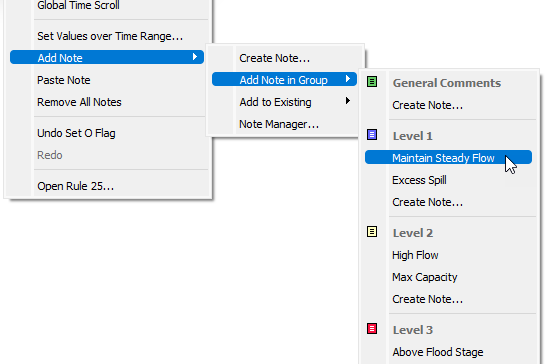Click the red Level 3 group icon
547x364 pixels.
click(x=372, y=328)
